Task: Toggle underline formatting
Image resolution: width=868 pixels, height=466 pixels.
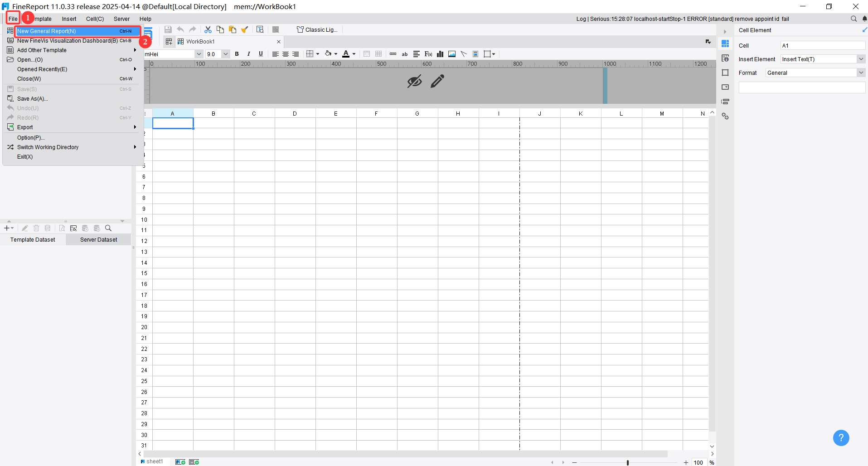Action: (261, 54)
